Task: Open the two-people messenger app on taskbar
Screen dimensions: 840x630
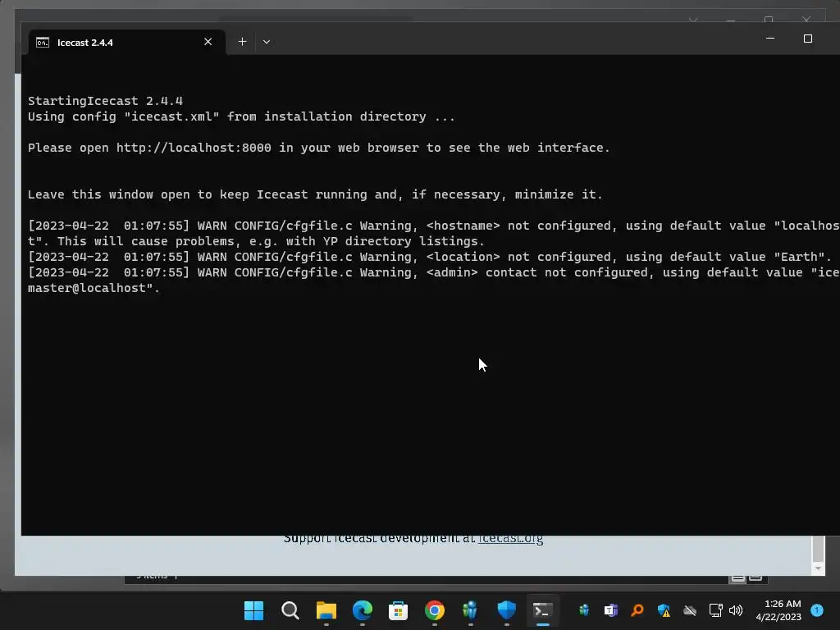Action: pyautogui.click(x=470, y=610)
